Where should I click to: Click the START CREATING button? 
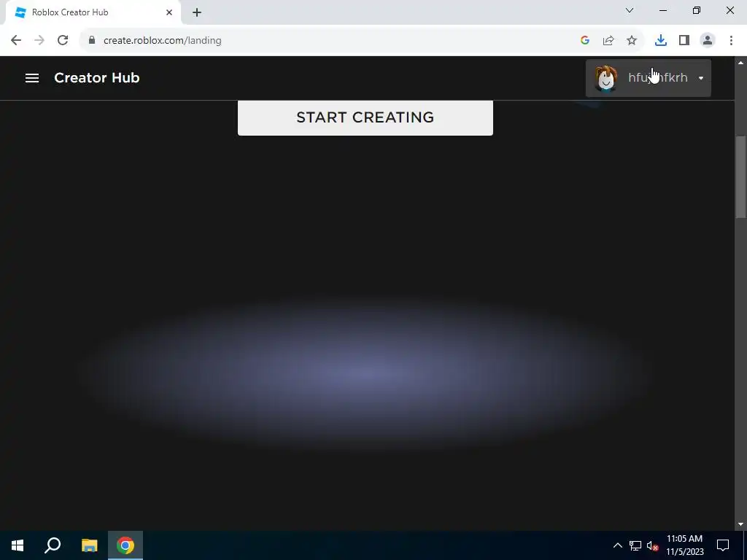[x=365, y=117]
